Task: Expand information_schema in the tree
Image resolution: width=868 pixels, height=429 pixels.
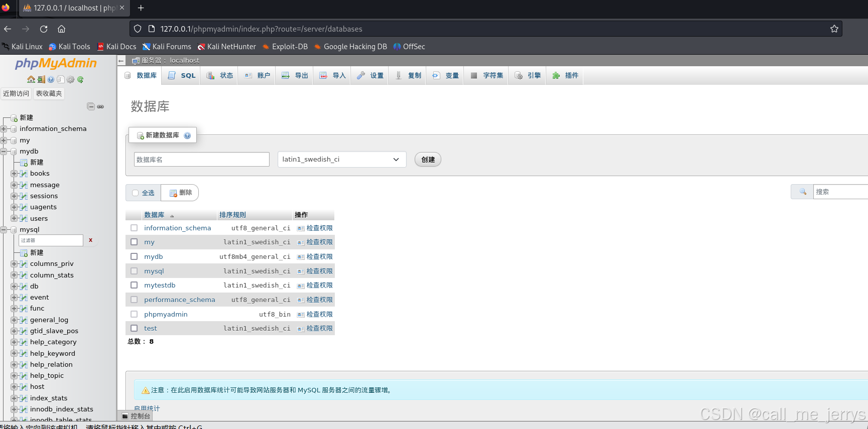Action: tap(4, 129)
